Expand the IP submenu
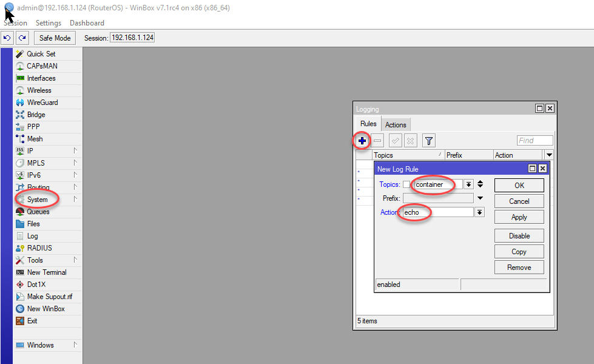The height and width of the screenshot is (364, 594). tap(75, 150)
